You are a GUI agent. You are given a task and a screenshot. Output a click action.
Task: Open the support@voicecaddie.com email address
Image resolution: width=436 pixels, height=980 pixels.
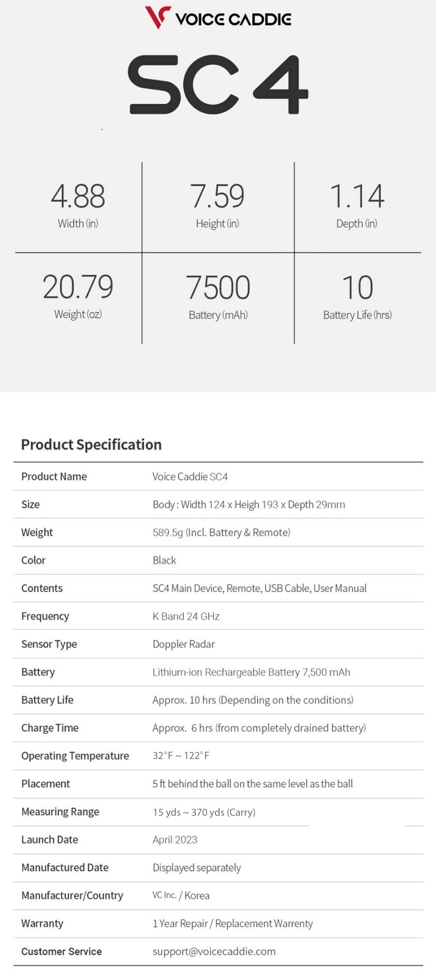coord(214,951)
